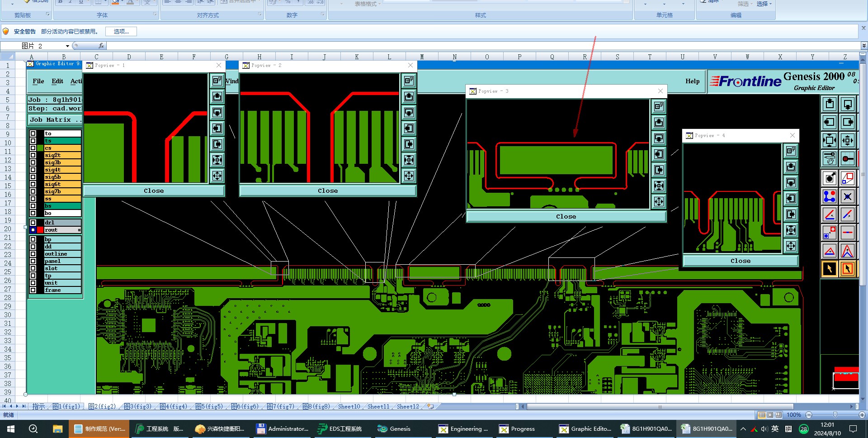This screenshot has width=868, height=438.
Task: Click the connected blue nodes tool icon
Action: click(830, 196)
